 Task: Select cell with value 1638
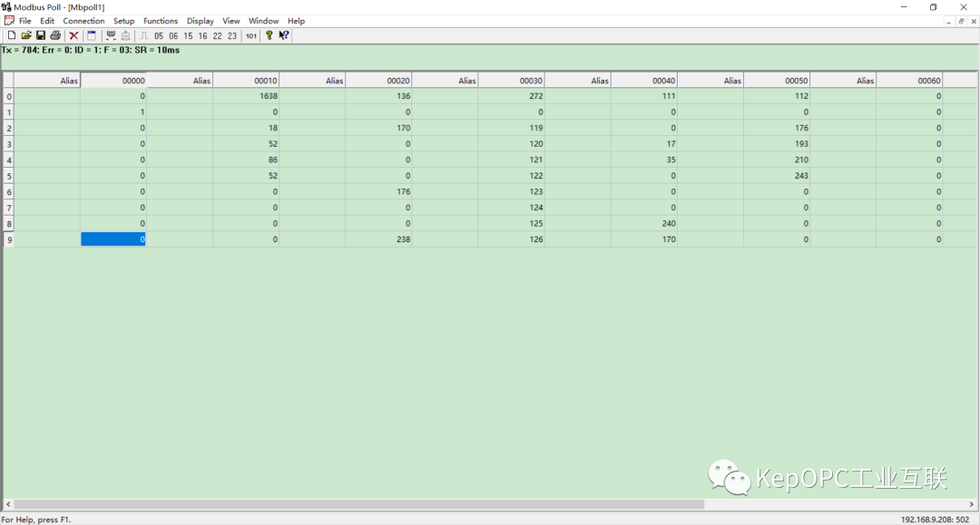246,96
